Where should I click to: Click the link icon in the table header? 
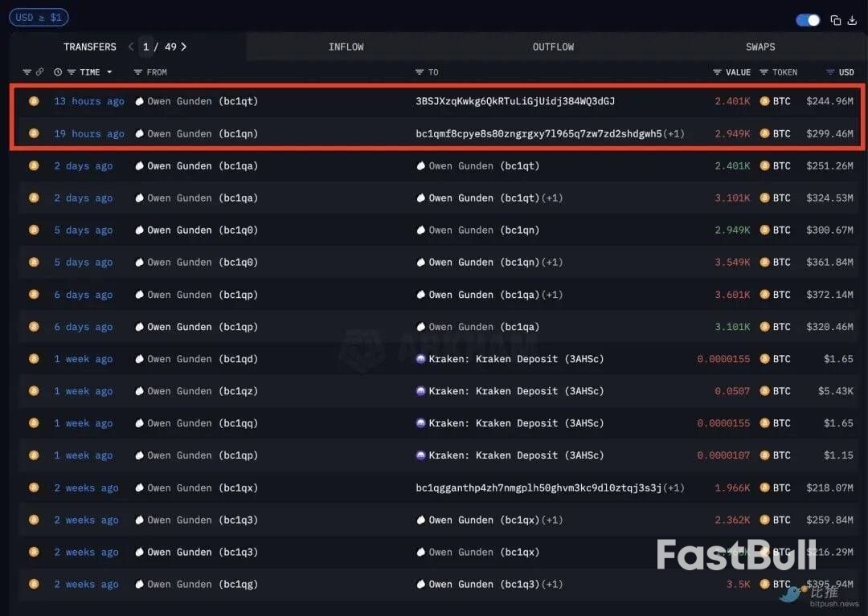tap(39, 72)
